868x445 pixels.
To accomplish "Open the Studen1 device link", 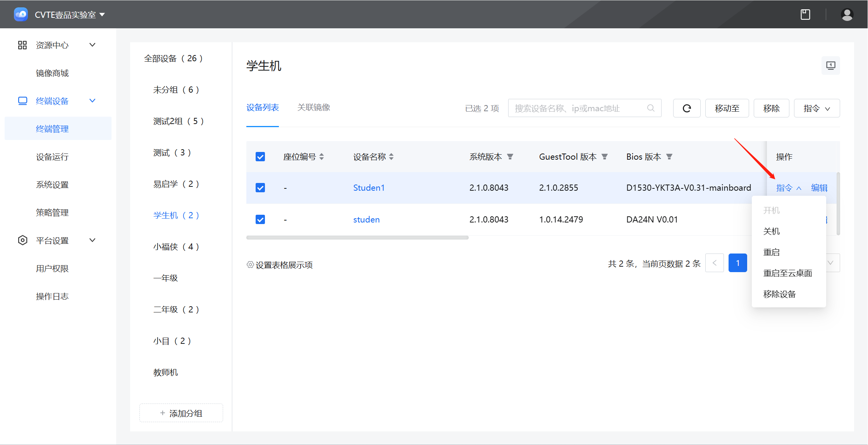I will 369,188.
